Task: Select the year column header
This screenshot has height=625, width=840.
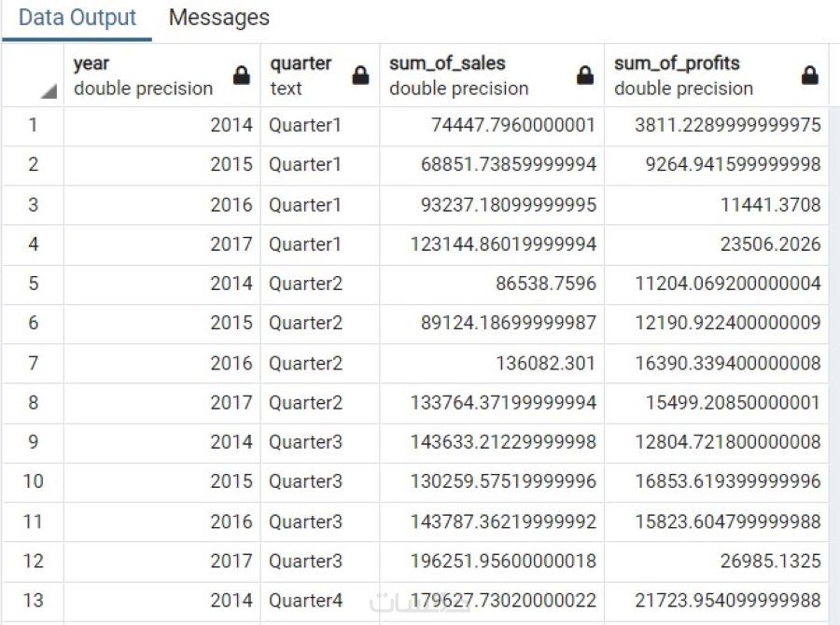Action: point(143,76)
